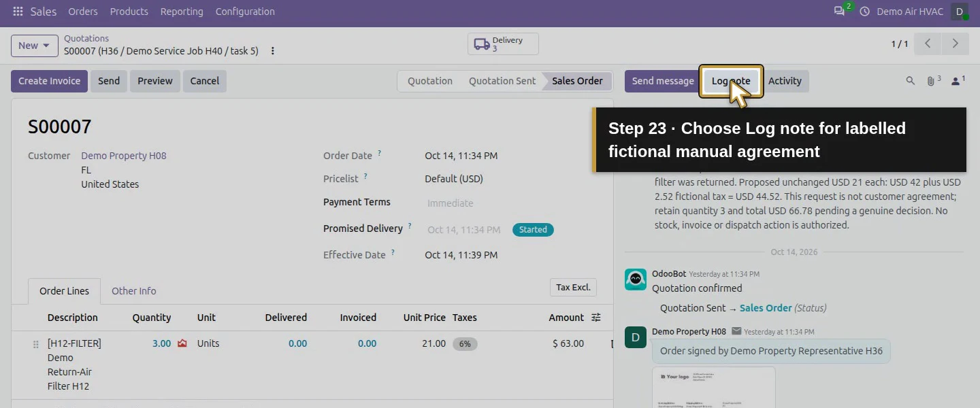Open the Quotations breadcrumb link
This screenshot has width=980, height=408.
pyautogui.click(x=86, y=39)
